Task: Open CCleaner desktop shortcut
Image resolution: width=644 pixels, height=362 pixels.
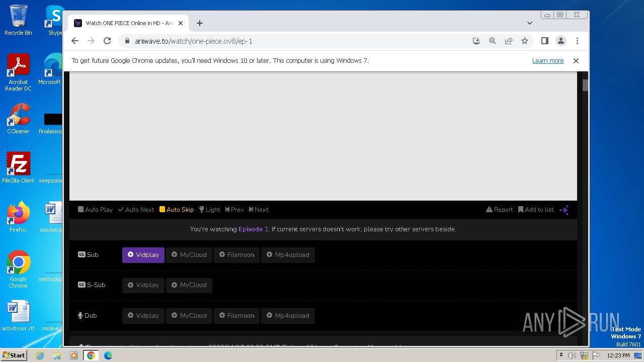Action: point(18,119)
